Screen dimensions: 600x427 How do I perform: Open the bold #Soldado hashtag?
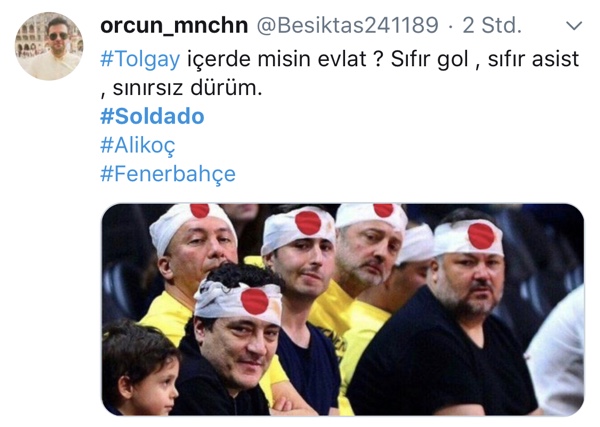tap(152, 116)
